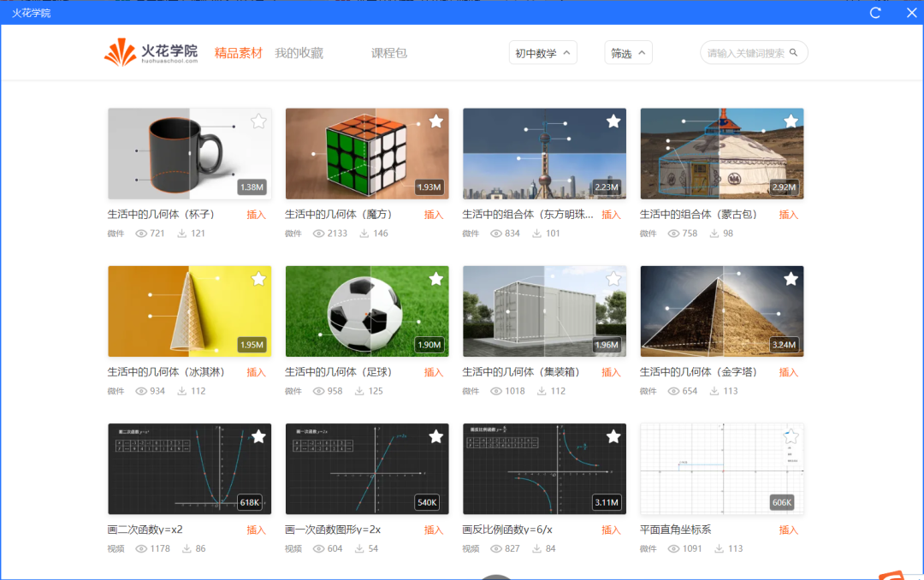Insert 生活中的几何体（冰淇淋）
This screenshot has width=924, height=580.
pos(256,372)
